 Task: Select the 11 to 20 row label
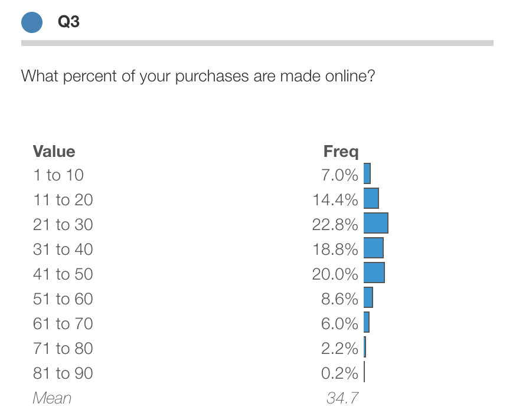(x=63, y=199)
